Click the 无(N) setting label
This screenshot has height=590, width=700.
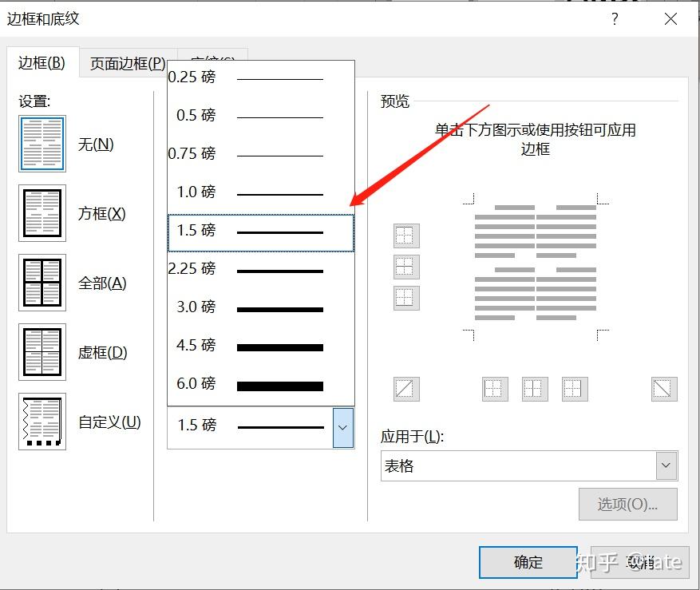click(x=96, y=145)
